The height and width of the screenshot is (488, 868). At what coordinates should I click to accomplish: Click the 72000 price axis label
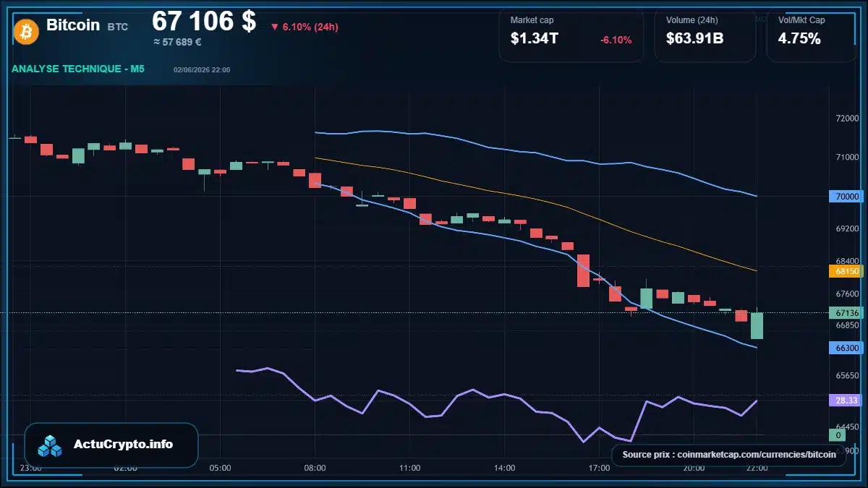click(x=847, y=119)
